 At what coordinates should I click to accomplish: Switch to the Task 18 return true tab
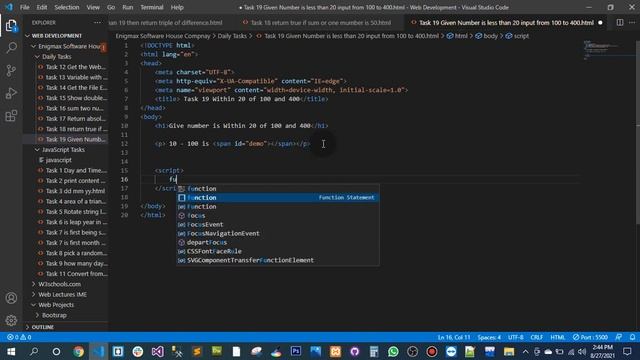pyautogui.click(x=320, y=23)
